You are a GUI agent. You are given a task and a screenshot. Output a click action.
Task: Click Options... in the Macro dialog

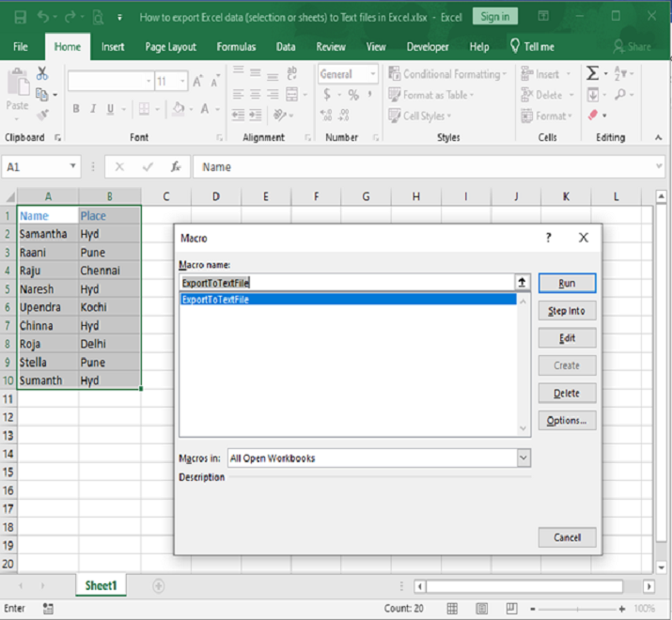click(567, 421)
